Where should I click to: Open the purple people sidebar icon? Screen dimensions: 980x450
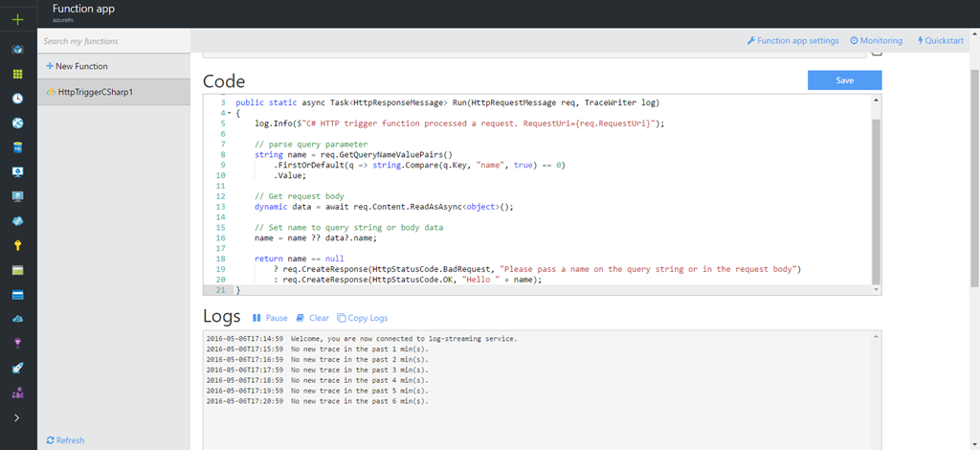pyautogui.click(x=17, y=393)
